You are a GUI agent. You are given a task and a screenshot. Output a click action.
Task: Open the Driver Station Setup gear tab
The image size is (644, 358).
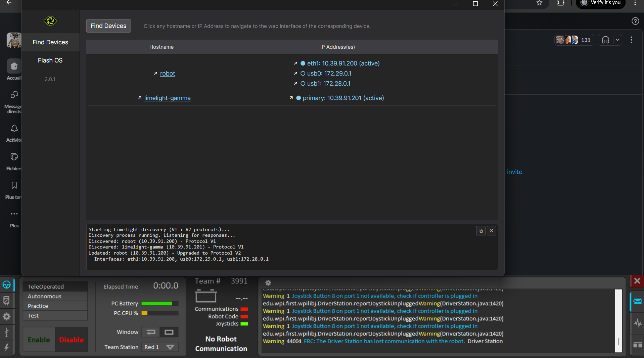[x=7, y=316]
